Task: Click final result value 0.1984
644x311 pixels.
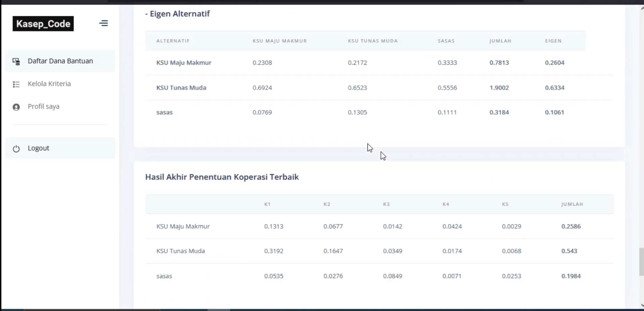Action: [571, 276]
